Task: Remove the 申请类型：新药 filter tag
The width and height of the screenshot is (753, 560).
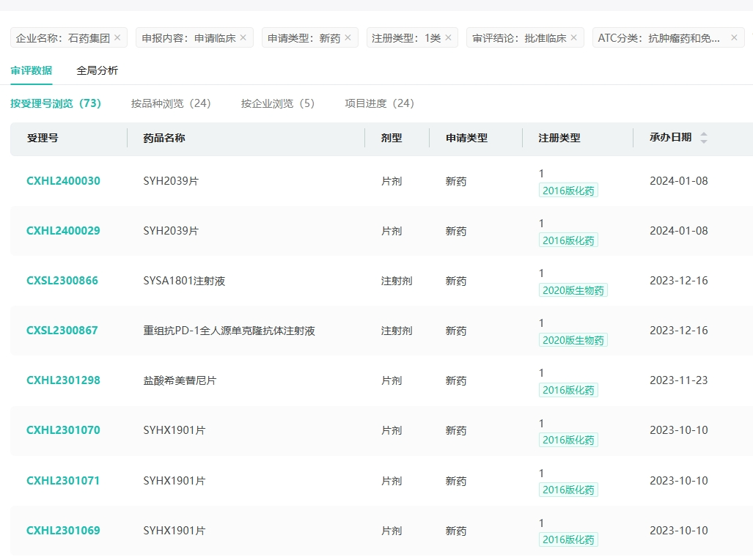Action: click(x=348, y=37)
